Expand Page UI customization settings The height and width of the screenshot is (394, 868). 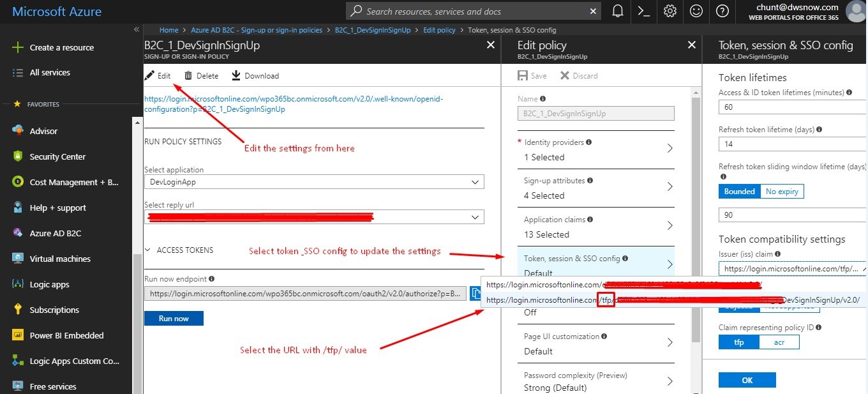596,344
